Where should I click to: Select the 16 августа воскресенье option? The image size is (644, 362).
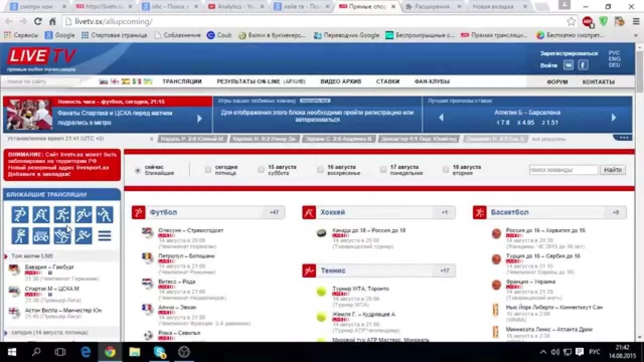320,170
